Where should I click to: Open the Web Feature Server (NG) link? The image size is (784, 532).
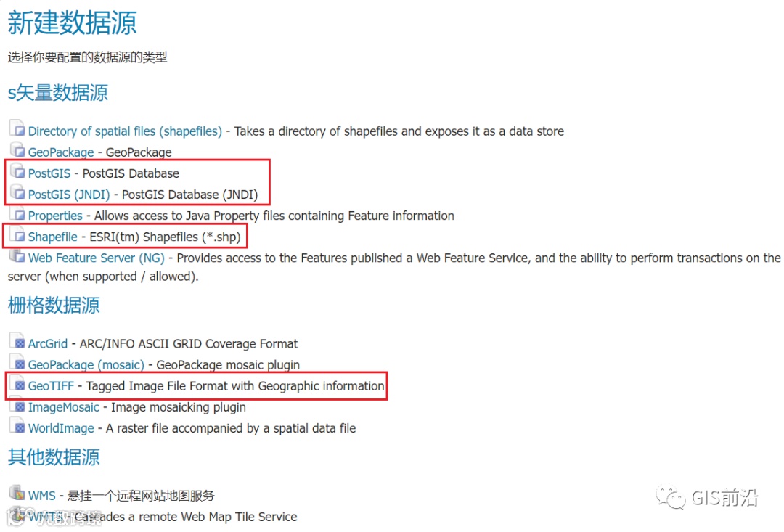(x=96, y=258)
